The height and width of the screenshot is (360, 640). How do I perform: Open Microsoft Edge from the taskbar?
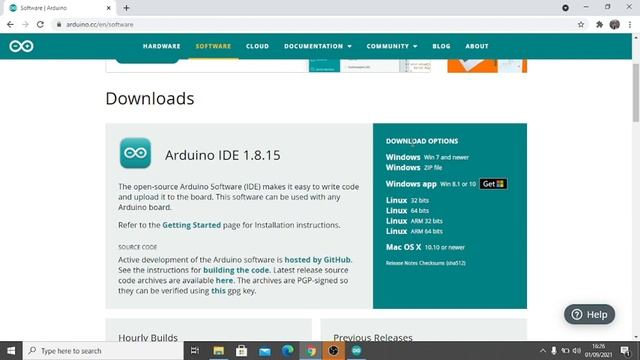click(x=287, y=351)
